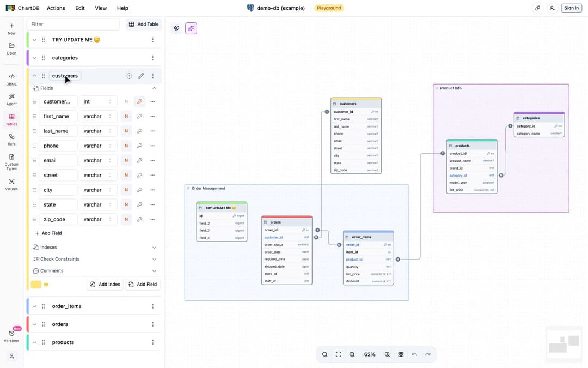Switch to Refs sidebar section

[11, 140]
